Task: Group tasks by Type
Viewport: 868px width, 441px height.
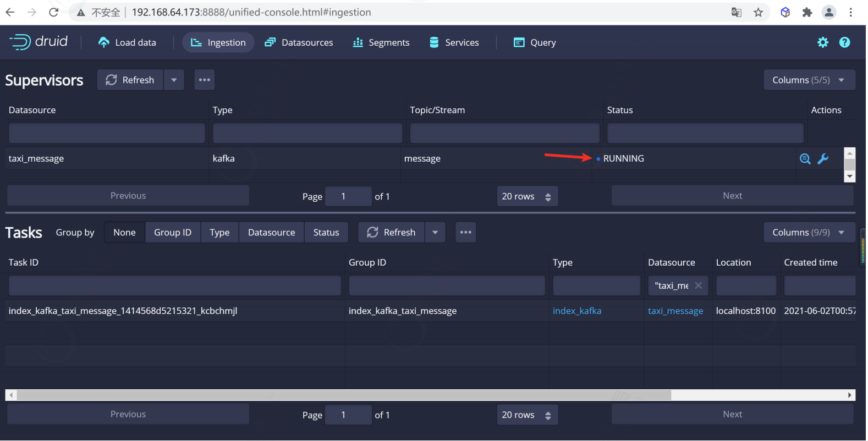Action: click(x=219, y=233)
